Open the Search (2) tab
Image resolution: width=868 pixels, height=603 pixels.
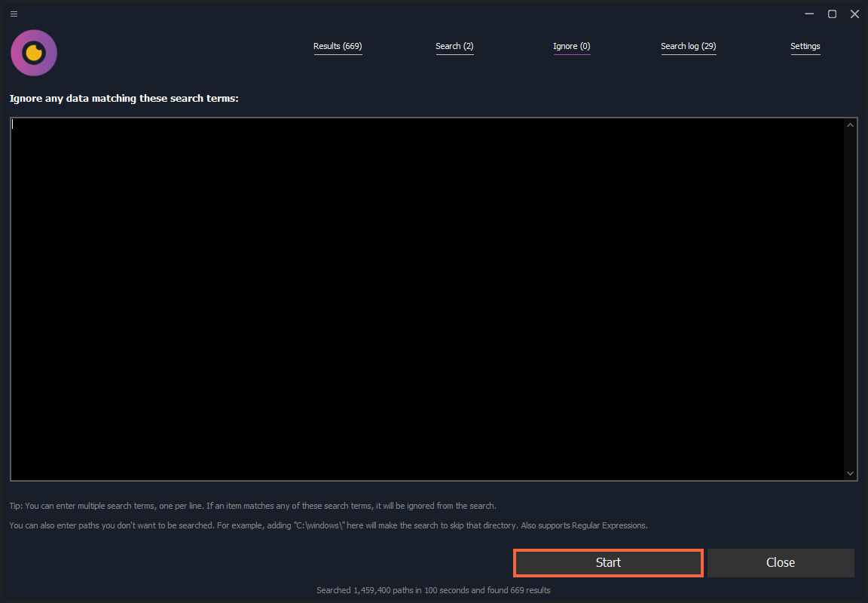click(454, 46)
